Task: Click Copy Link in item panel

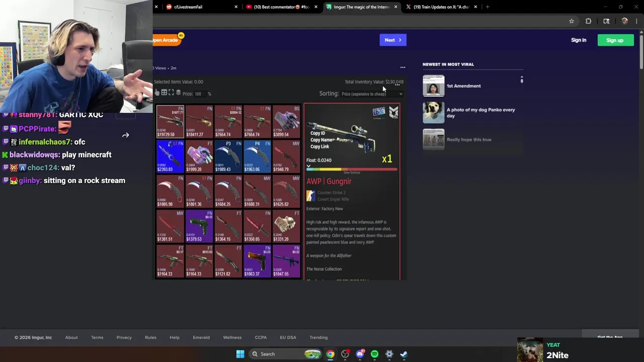Action: point(319,146)
